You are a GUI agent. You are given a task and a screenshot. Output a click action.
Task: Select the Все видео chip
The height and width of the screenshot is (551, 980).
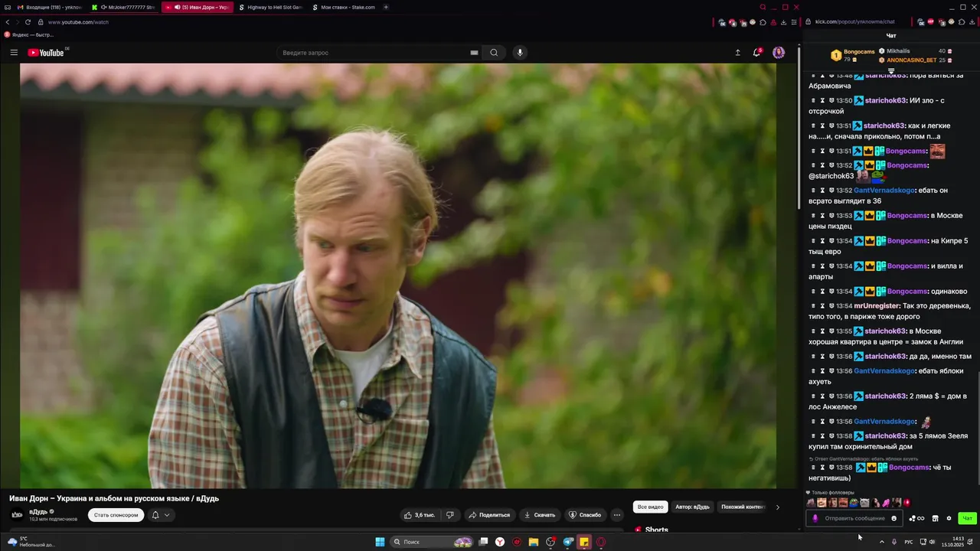[651, 507]
